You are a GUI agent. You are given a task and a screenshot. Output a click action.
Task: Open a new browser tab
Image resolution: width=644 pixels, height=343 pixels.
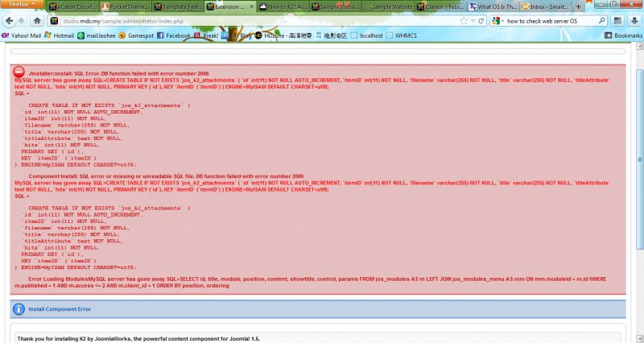pyautogui.click(x=578, y=6)
